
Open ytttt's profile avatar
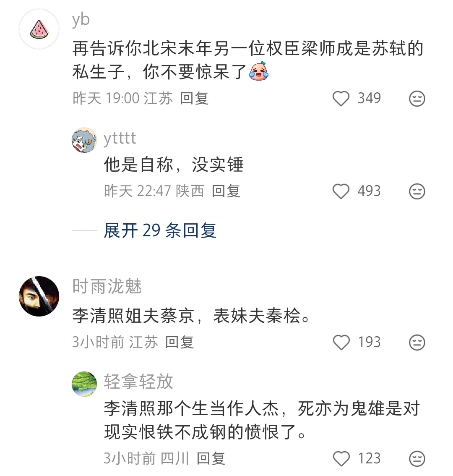[x=83, y=141]
